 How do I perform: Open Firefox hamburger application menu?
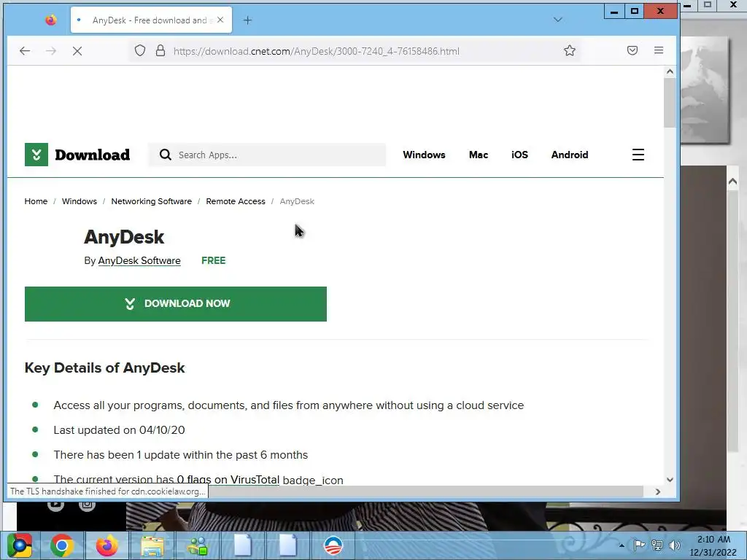659,50
